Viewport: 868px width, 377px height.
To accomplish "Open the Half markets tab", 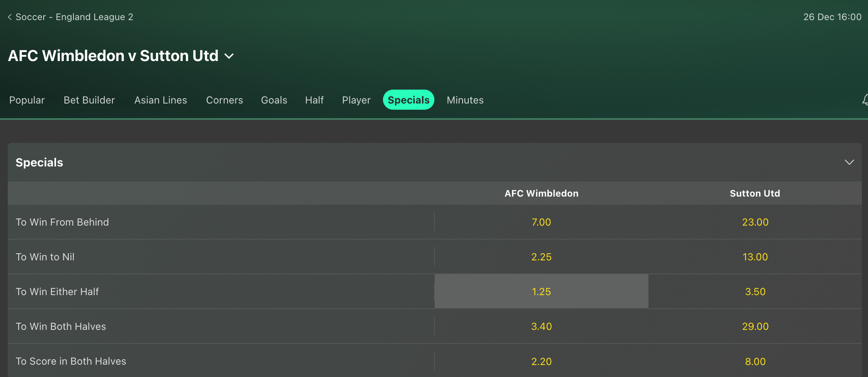I will click(314, 100).
